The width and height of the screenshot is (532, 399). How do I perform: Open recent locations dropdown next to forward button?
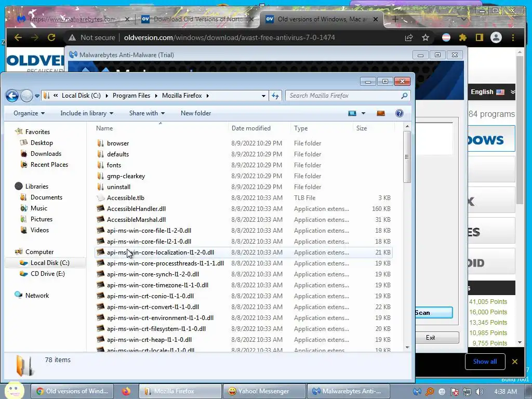click(37, 96)
